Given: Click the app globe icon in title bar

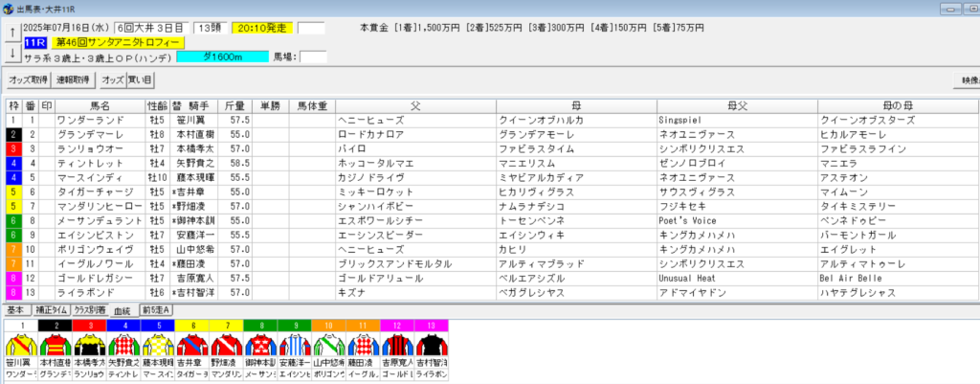Looking at the screenshot, I should point(8,8).
